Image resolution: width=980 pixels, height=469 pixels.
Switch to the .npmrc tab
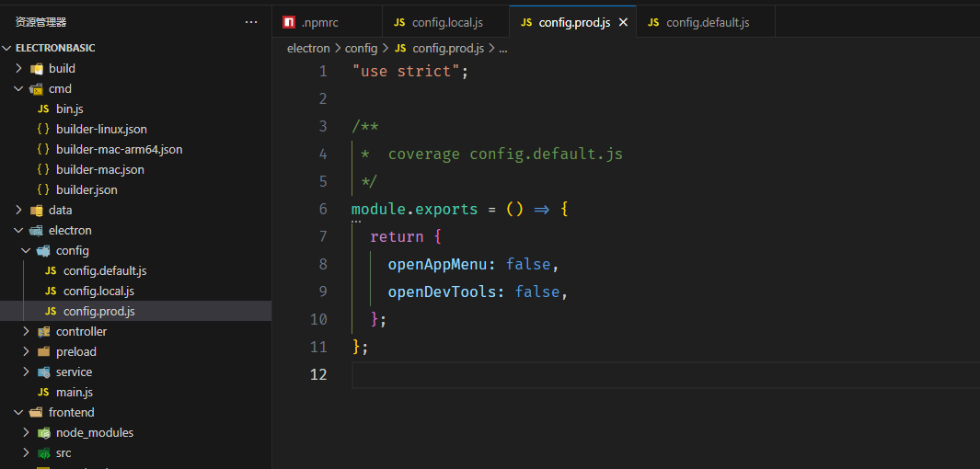[328, 22]
